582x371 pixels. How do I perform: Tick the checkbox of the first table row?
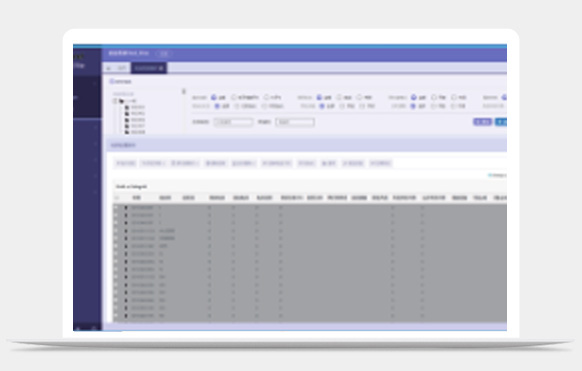(x=116, y=208)
